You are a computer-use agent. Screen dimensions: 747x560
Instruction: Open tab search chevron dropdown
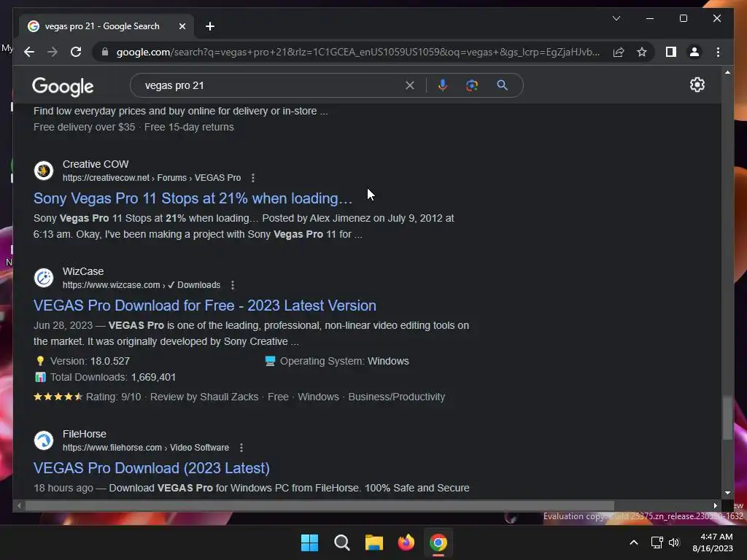point(616,18)
